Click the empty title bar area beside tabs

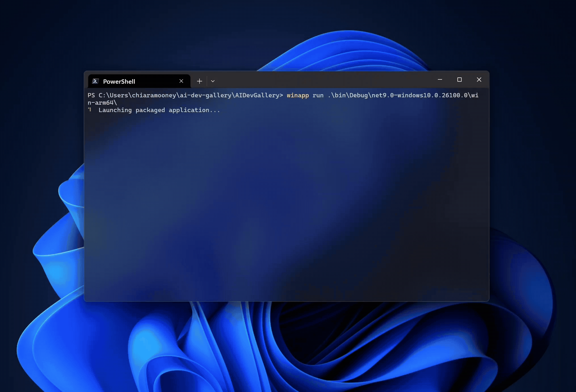pos(312,80)
